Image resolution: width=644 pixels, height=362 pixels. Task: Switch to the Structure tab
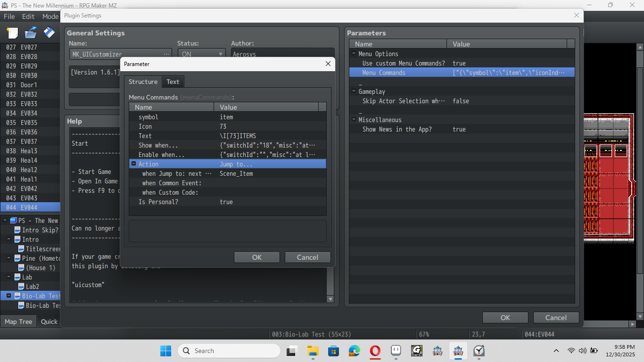point(143,82)
